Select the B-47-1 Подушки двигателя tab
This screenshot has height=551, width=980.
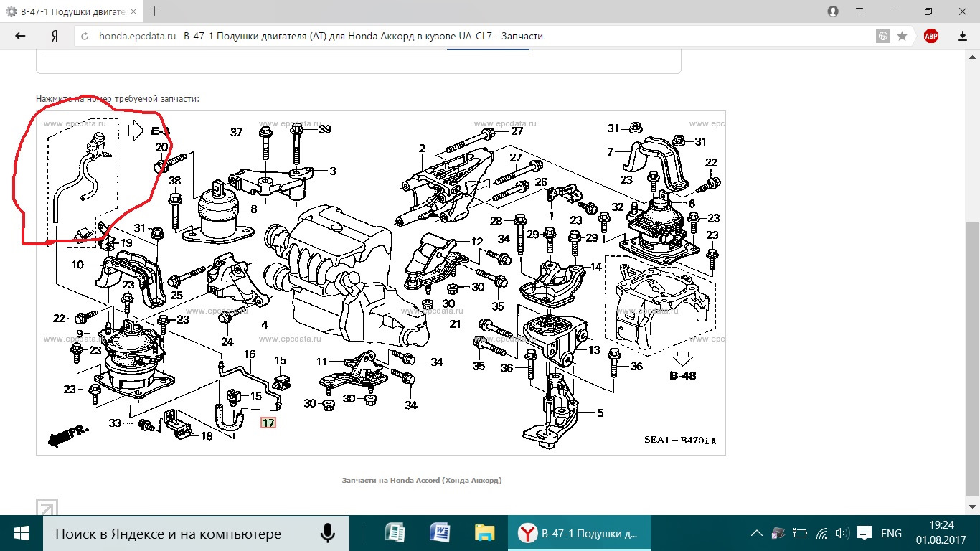(72, 11)
